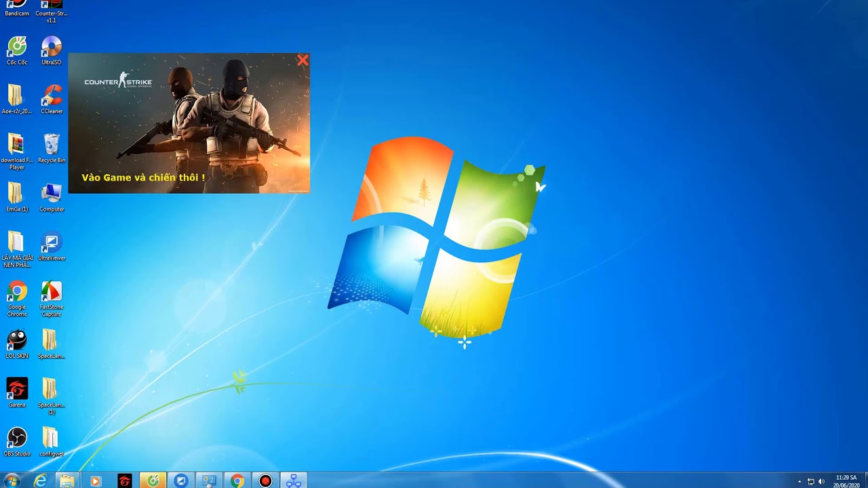
Task: Launch Garena from the desktop
Action: 17,390
